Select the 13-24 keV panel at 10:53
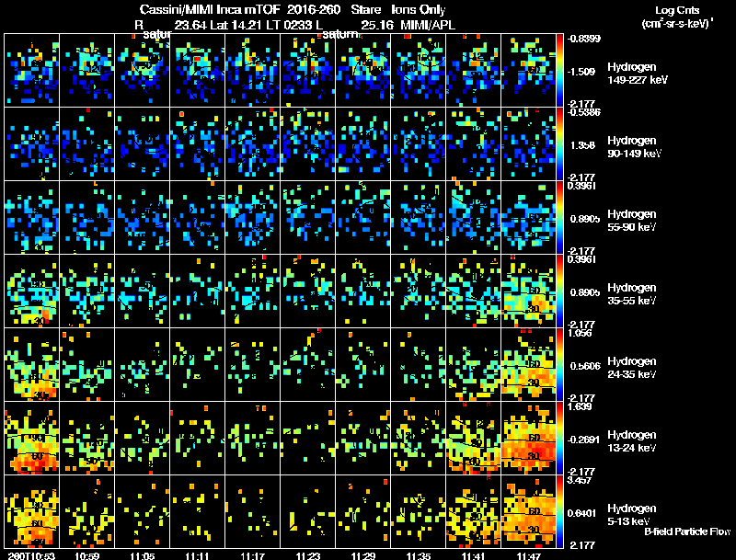 click(x=32, y=439)
